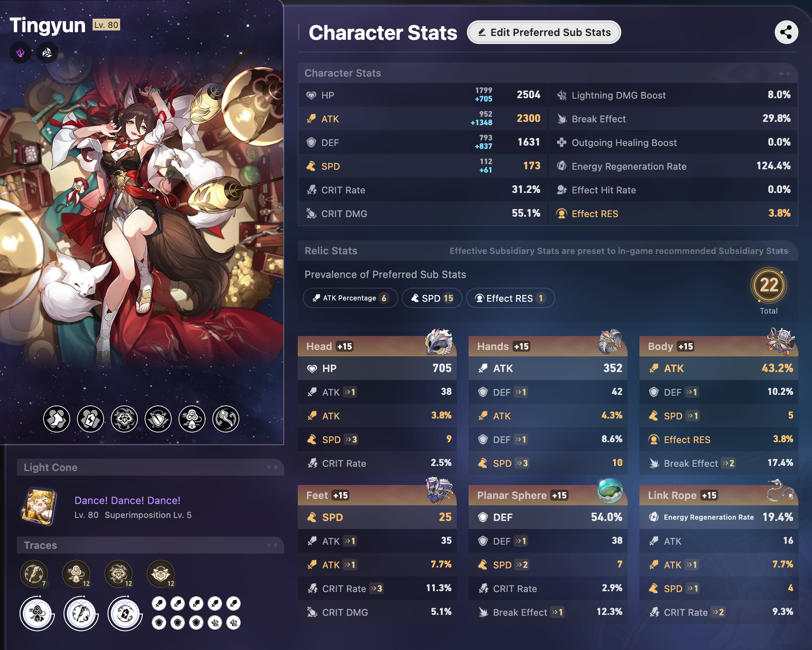Click the level 7 basic attack trace icon
Viewport: 812px width, 650px height.
(34, 574)
